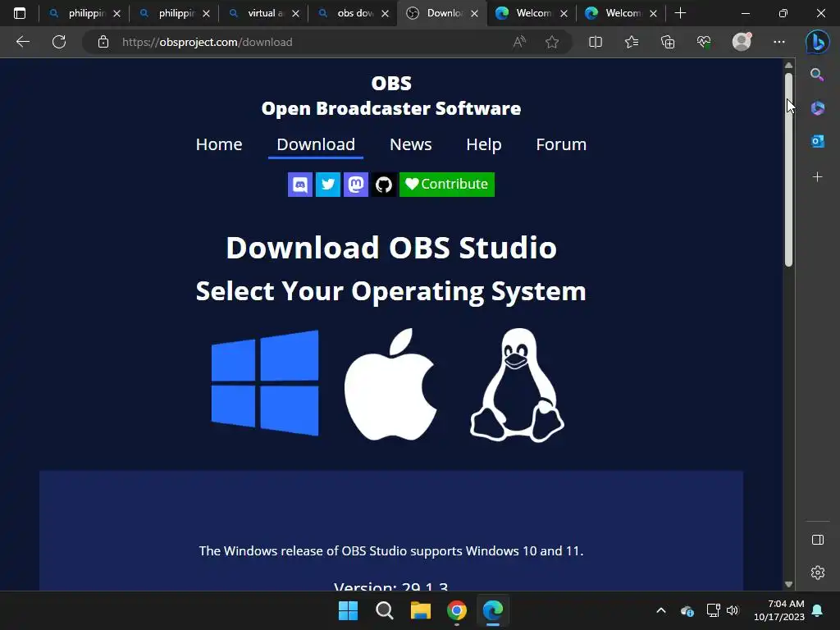
Task: Open OBS Mastodon profile icon
Action: coord(356,185)
